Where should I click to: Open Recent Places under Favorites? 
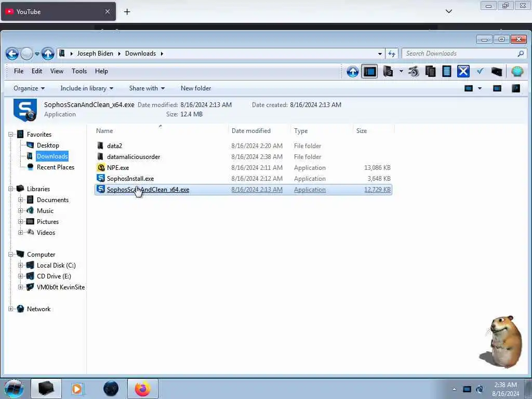point(55,167)
